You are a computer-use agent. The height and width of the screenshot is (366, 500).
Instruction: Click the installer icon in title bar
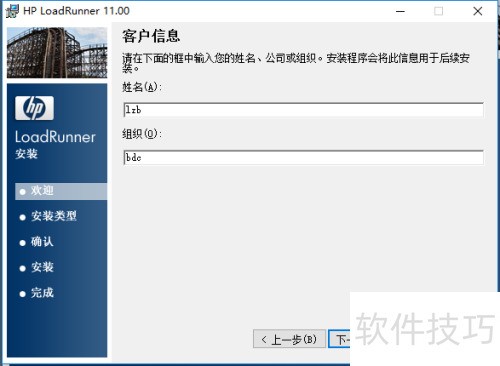pos(13,11)
